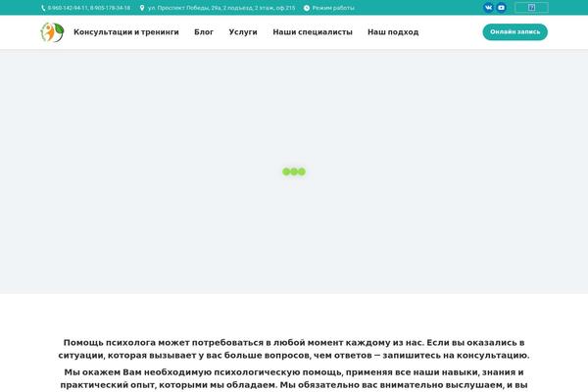The image size is (588, 392).
Task: Click the phone numbers link
Action: coord(89,8)
